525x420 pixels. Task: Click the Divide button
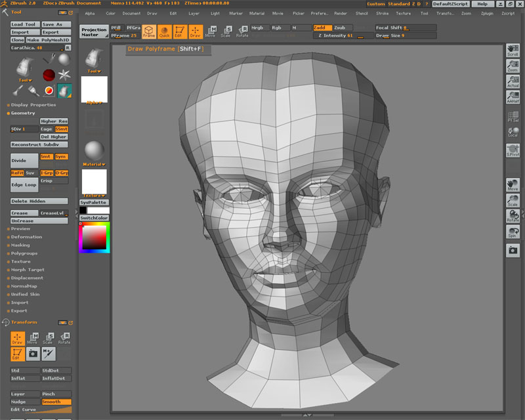pyautogui.click(x=24, y=160)
